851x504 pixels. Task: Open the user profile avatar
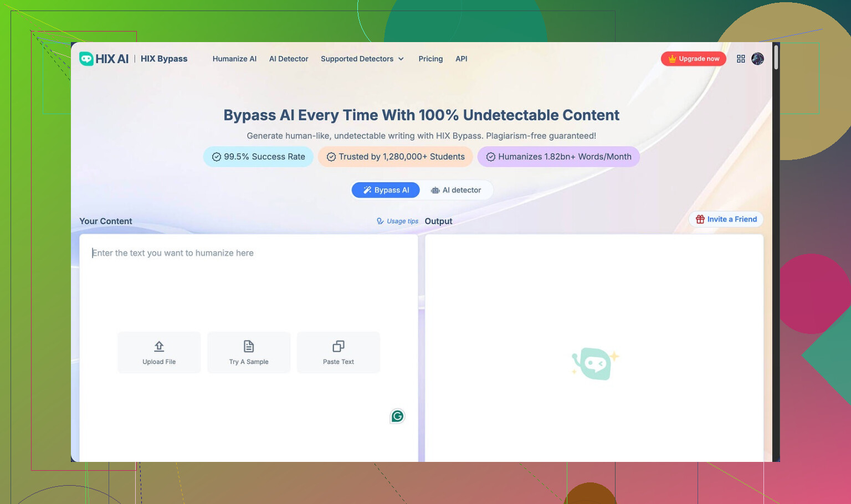click(757, 59)
